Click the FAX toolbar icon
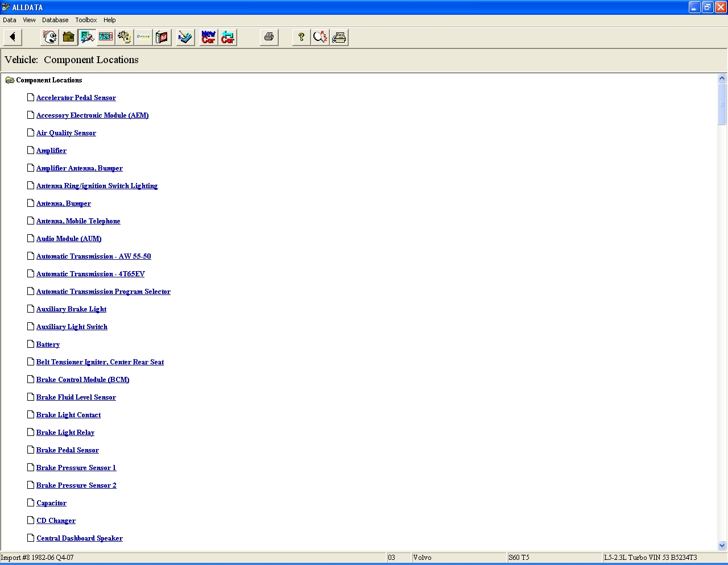 pos(339,38)
